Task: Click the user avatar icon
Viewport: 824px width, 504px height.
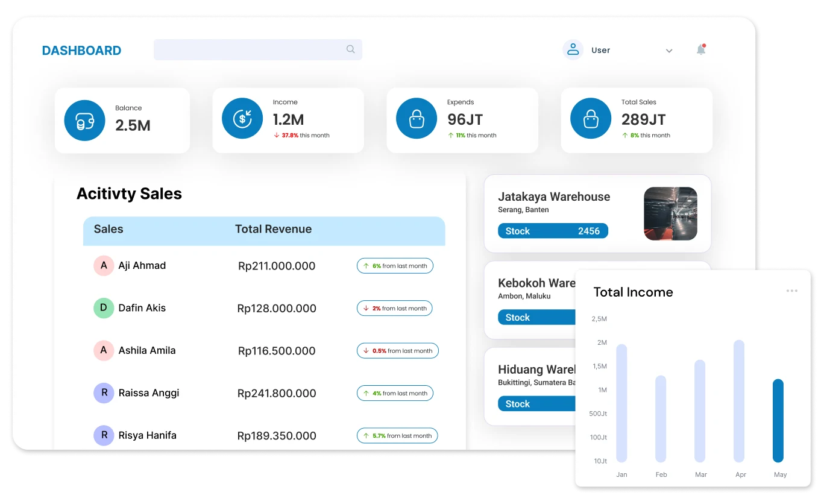Action: (x=573, y=50)
